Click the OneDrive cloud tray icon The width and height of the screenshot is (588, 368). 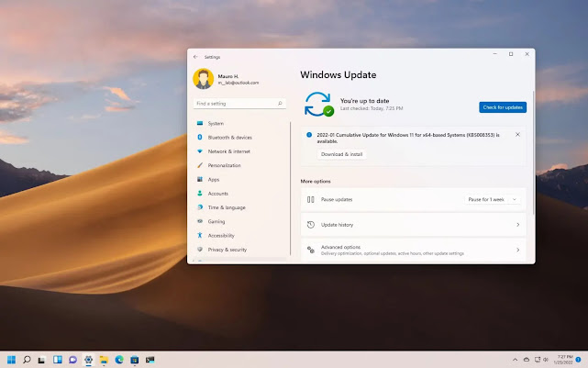[527, 360]
